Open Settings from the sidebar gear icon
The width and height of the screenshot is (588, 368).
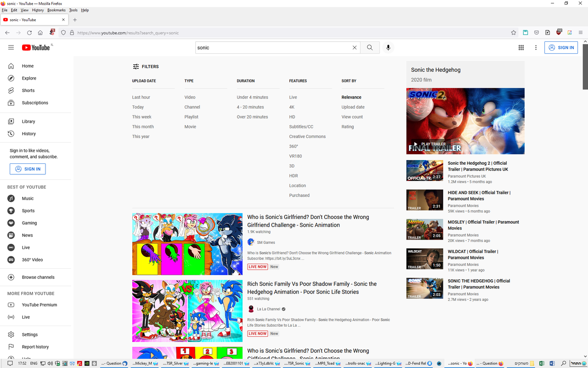pos(29,334)
